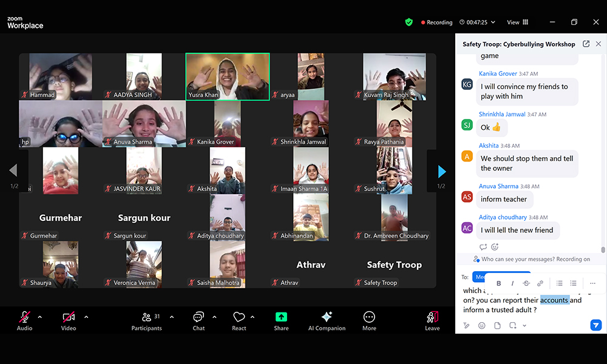The image size is (607, 364).
Task: Select Veronica Verma's video tile
Action: click(144, 265)
